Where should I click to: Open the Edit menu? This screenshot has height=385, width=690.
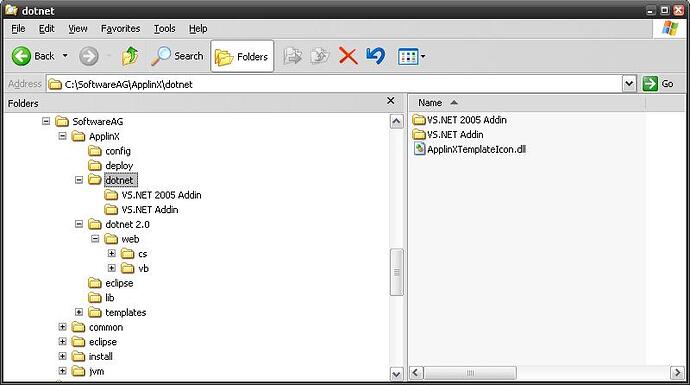[46, 29]
